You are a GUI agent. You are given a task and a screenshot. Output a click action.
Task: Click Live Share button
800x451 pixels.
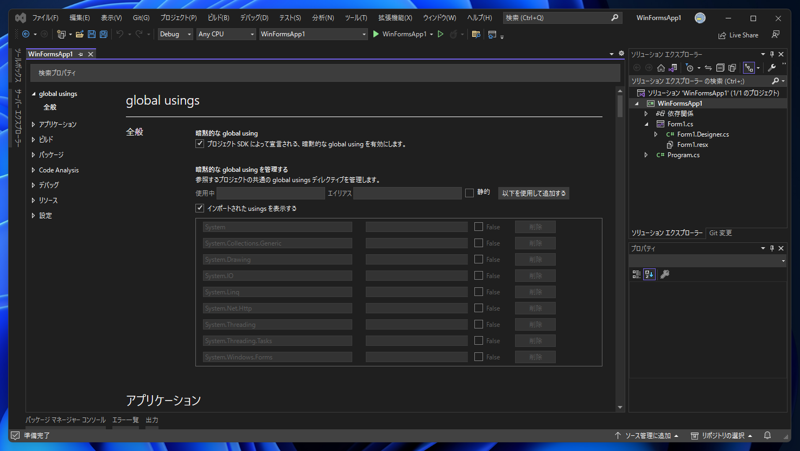pyautogui.click(x=738, y=35)
